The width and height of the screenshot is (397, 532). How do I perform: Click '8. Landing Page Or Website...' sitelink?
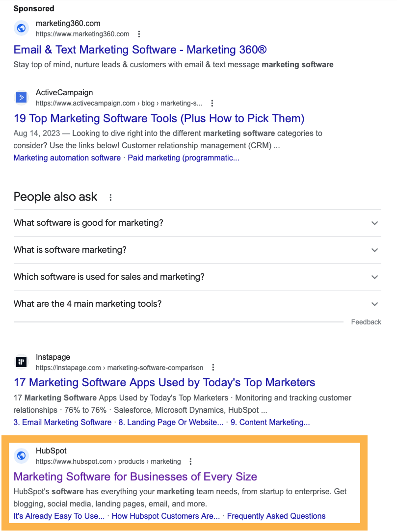point(171,423)
